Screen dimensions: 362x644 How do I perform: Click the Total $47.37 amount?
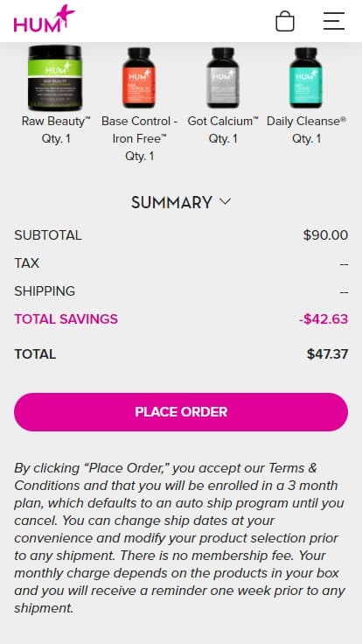(328, 354)
